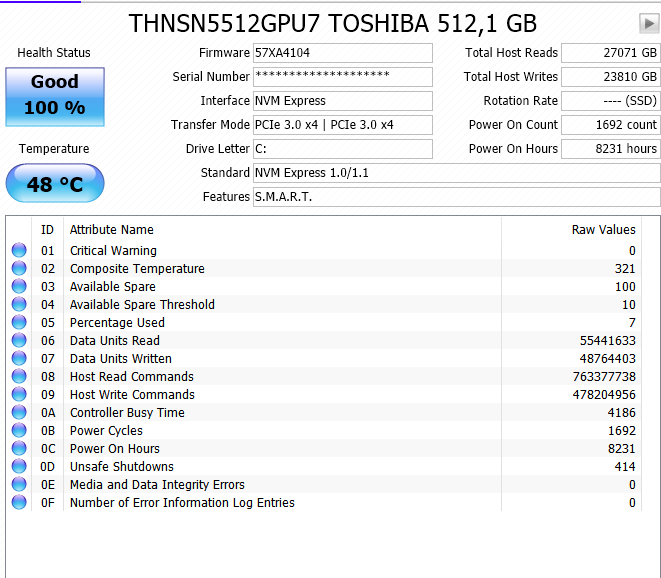
Task: Click raw value 321
Action: click(x=625, y=269)
